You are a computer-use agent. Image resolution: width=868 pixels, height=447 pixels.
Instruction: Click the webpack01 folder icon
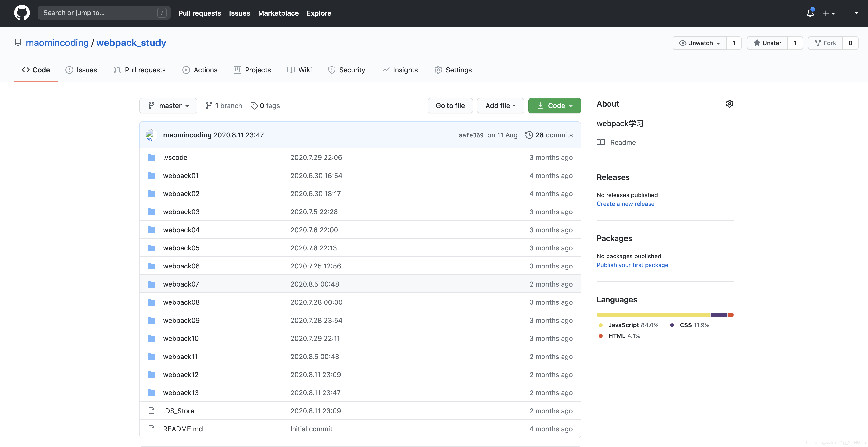pyautogui.click(x=152, y=176)
